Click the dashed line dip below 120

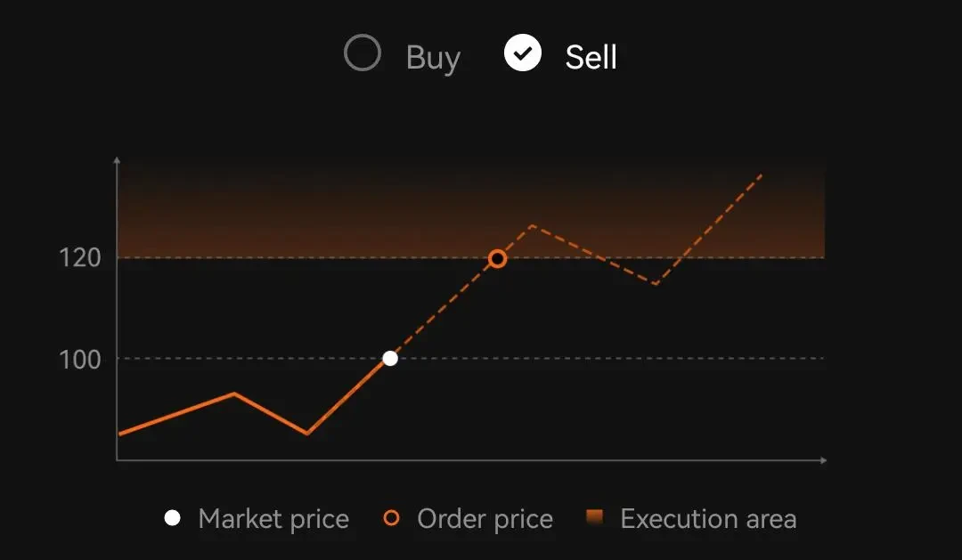(656, 284)
